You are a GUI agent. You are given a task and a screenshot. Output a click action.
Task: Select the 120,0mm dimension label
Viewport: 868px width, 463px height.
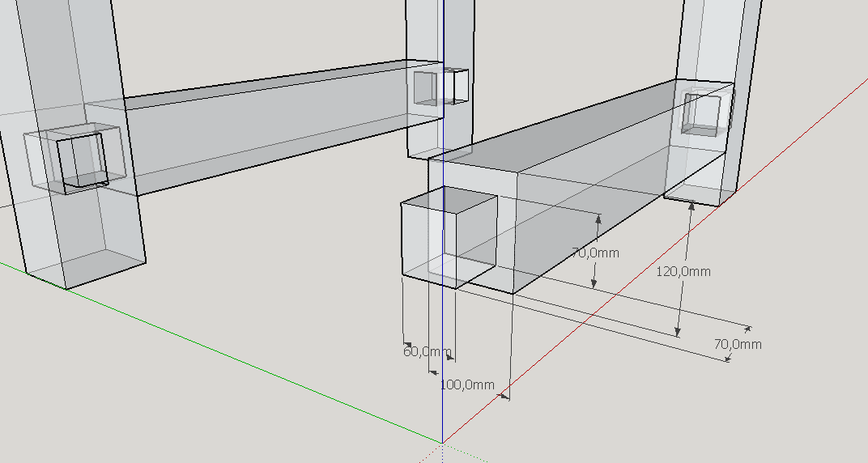coord(683,272)
